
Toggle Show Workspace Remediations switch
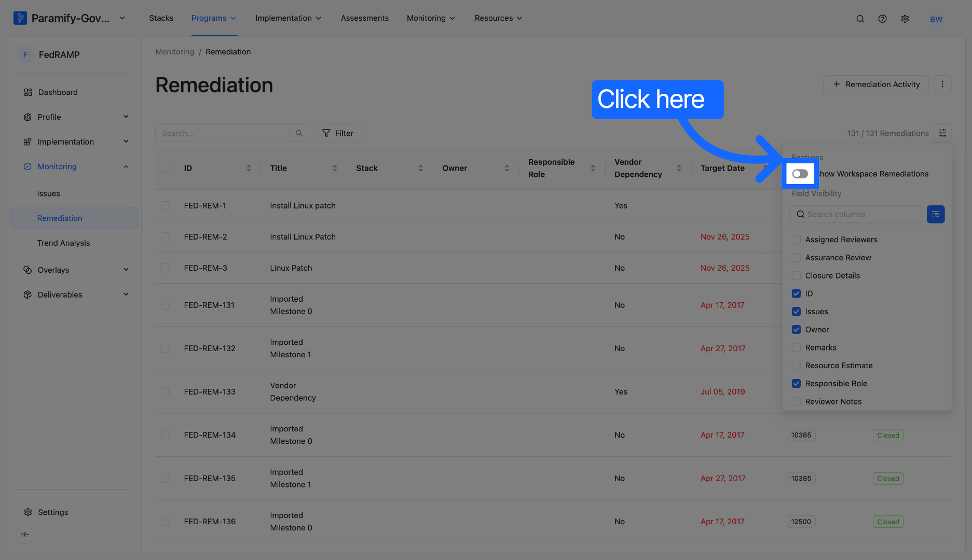tap(800, 174)
